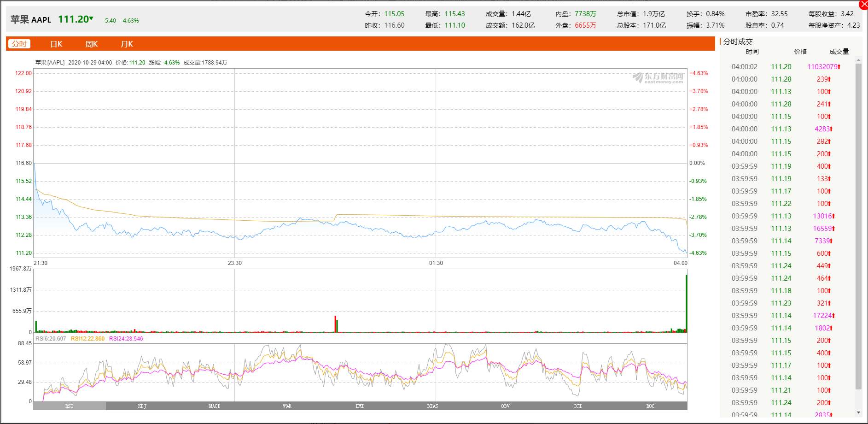The image size is (868, 424).
Task: Click the 分时成交 panel title
Action: pyautogui.click(x=738, y=41)
